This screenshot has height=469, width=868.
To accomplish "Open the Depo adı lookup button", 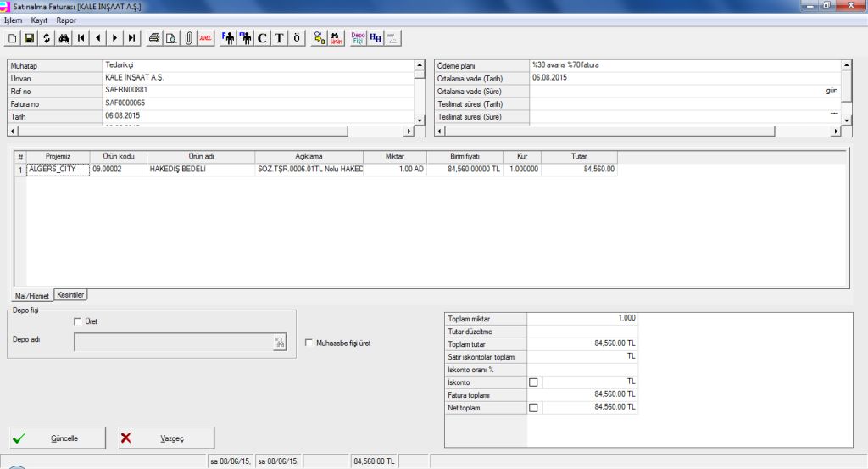I will tap(278, 342).
